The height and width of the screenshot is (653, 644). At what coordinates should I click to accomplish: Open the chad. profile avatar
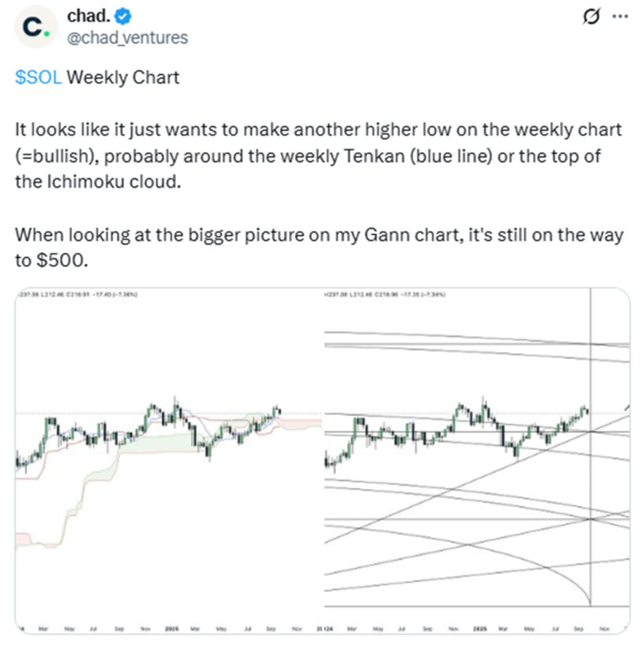click(x=36, y=27)
